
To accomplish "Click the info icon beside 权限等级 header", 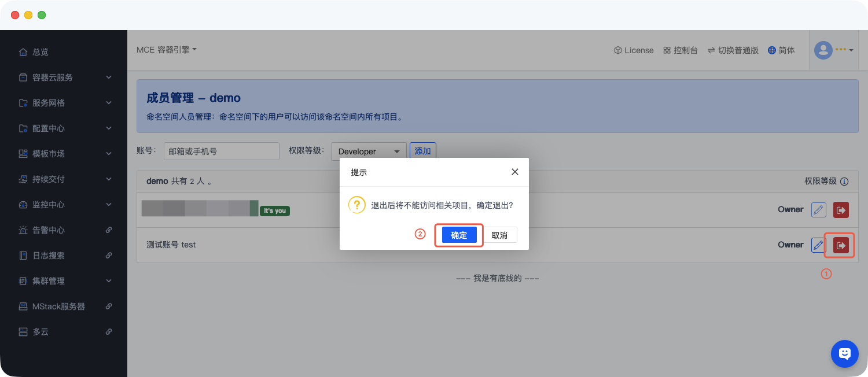I will pyautogui.click(x=844, y=182).
